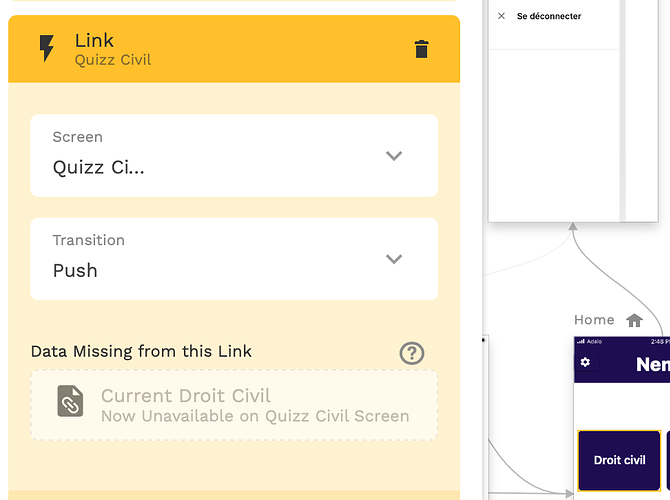
Task: Delete the Link action with trash icon
Action: coord(421,49)
